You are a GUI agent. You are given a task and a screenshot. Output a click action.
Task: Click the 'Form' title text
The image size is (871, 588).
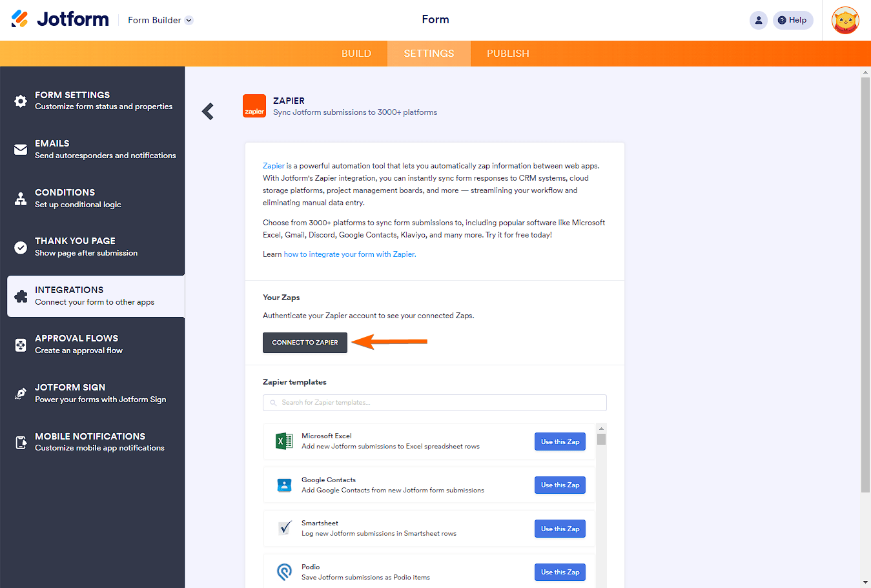click(x=435, y=19)
